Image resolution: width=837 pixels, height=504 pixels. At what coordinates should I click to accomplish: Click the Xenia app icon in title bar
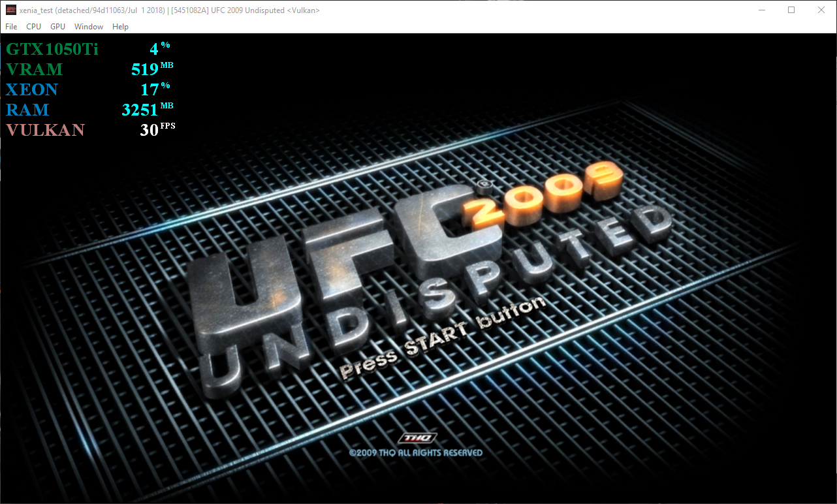(x=10, y=10)
